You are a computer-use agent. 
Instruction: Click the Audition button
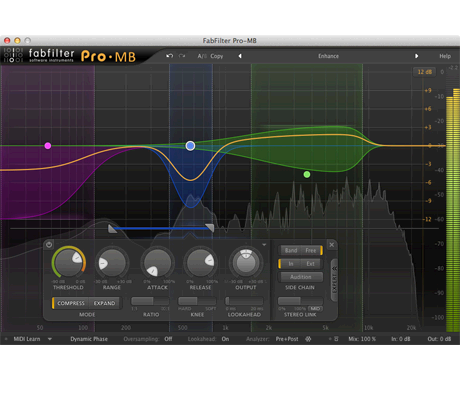tap(301, 277)
